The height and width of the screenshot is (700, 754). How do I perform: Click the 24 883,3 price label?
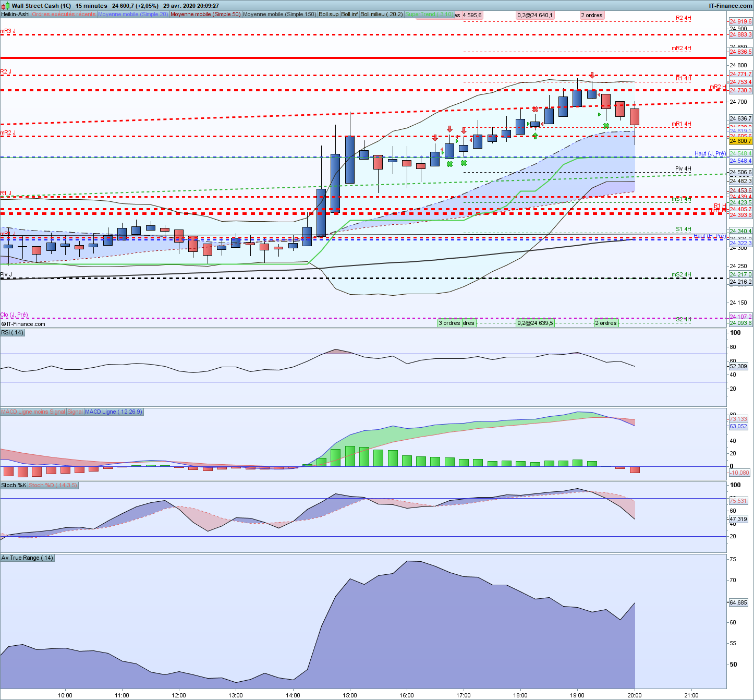(x=740, y=34)
